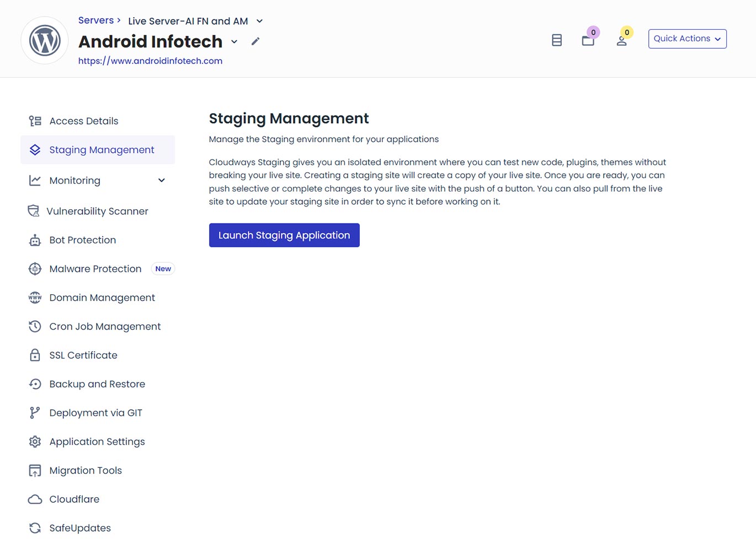Click the Staging Management page heading
This screenshot has width=756, height=552.
289,118
